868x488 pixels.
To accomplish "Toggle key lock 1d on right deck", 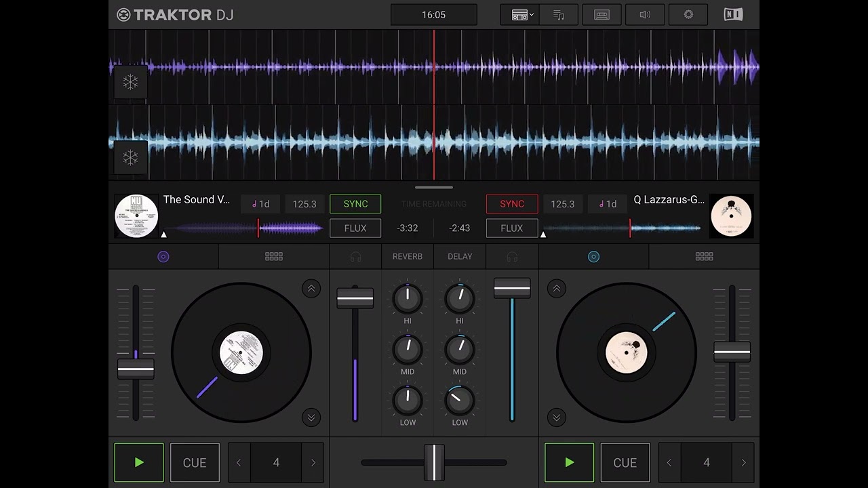I will [607, 204].
